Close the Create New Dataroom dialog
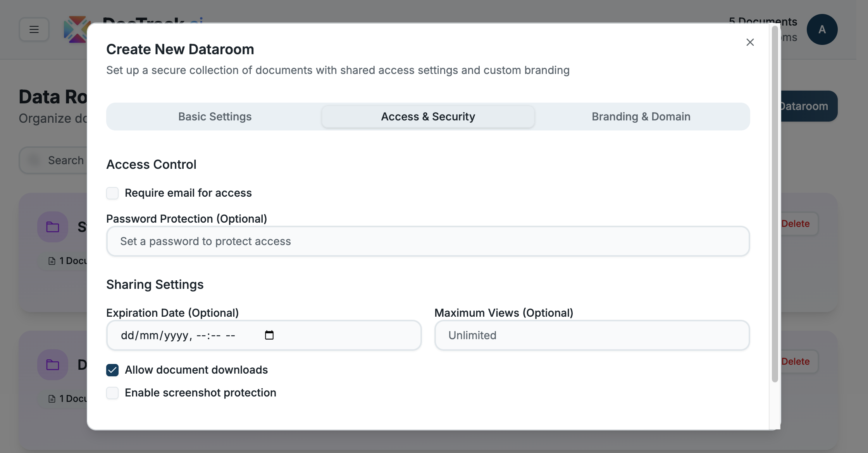The image size is (868, 453). [750, 42]
